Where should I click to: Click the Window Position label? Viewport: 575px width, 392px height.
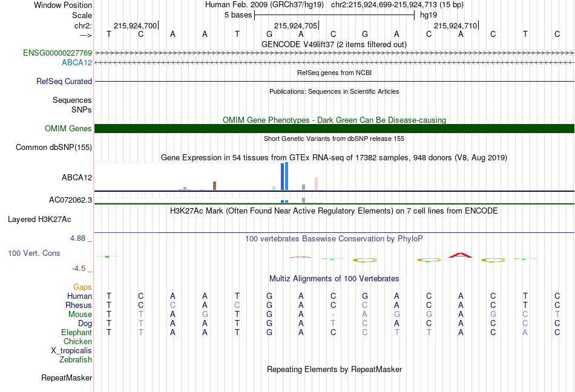63,5
